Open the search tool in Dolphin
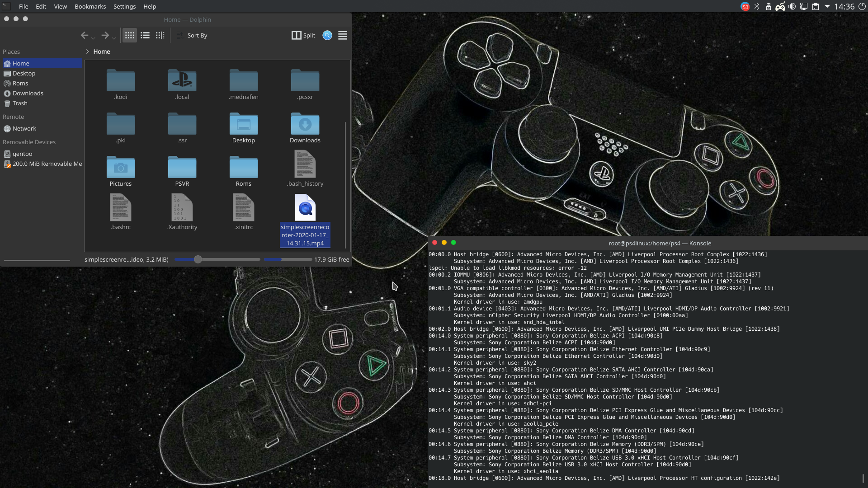Image resolution: width=868 pixels, height=488 pixels. pos(327,35)
